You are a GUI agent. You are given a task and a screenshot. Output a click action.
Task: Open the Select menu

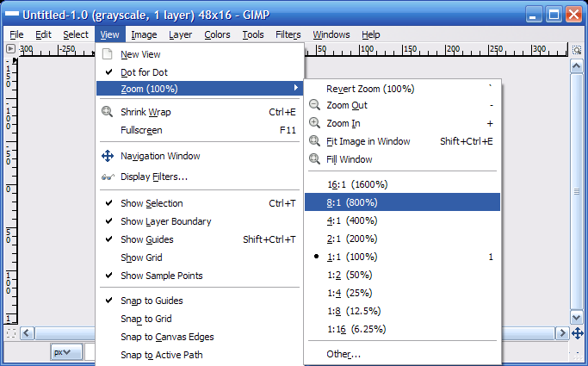76,34
